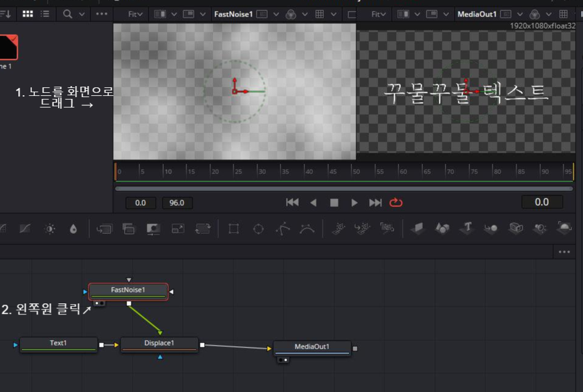
Task: Play forward
Action: (x=354, y=203)
